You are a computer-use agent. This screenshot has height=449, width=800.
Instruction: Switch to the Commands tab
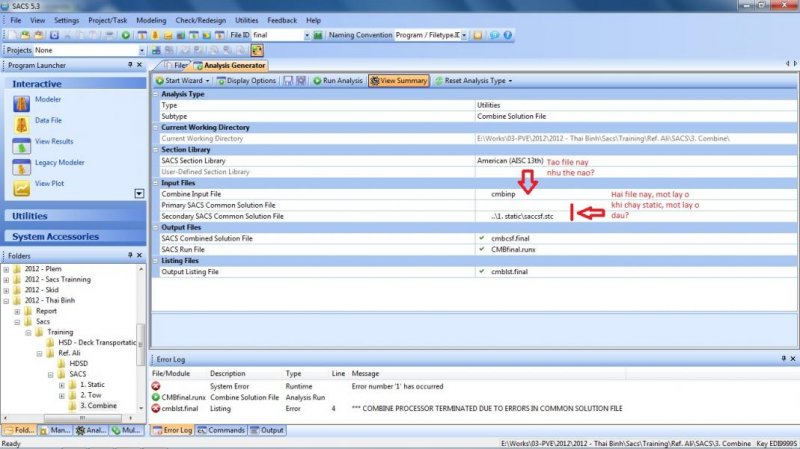tap(221, 430)
